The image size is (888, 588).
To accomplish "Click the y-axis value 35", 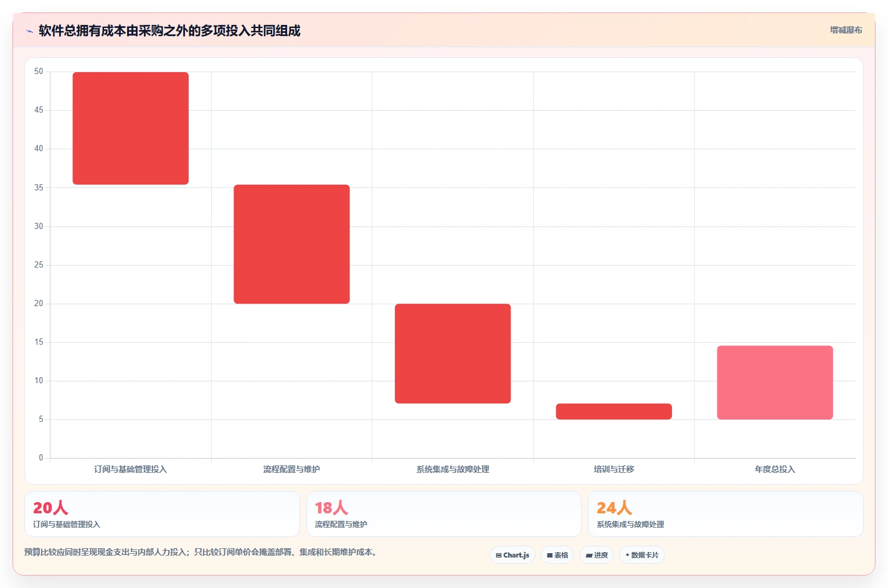I will (39, 187).
